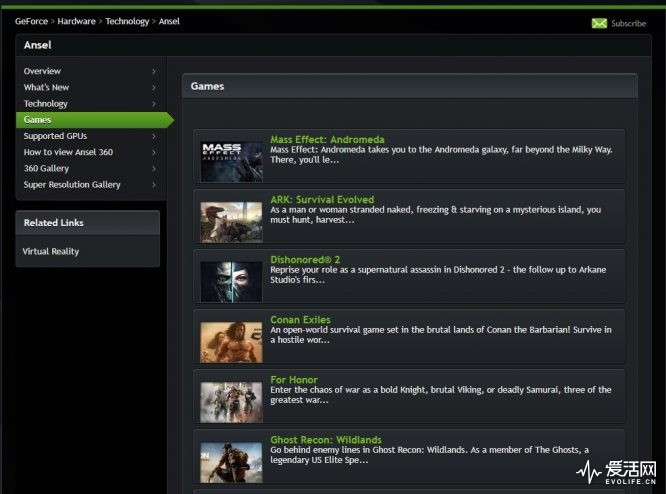The height and width of the screenshot is (494, 666).
Task: Click chevron beside How to view Ansel 360
Action: [x=154, y=152]
